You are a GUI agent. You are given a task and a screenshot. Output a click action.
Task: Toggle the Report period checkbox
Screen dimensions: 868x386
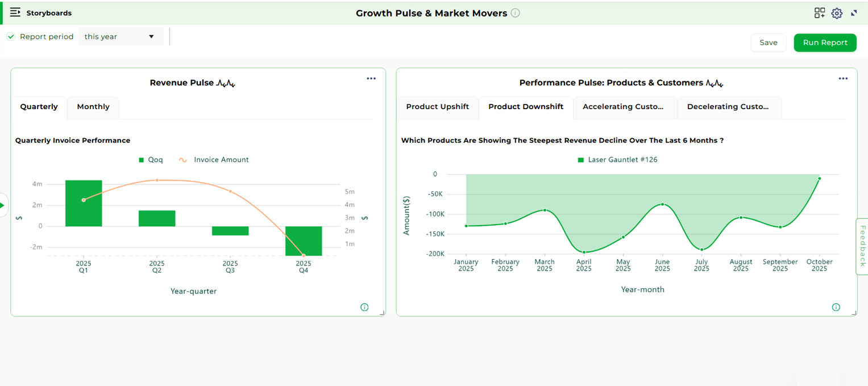click(x=11, y=36)
